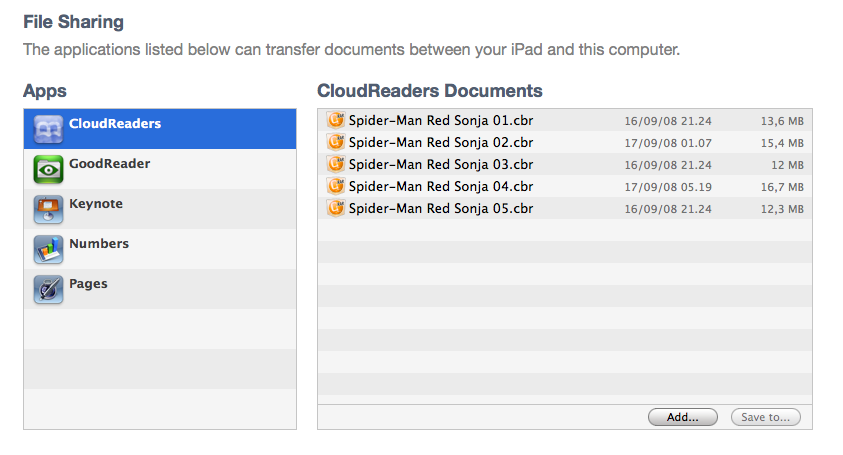Click file icon of Spider-Man Red Sonja 01.cbr
Viewport: 843px width, 455px height.
(335, 120)
